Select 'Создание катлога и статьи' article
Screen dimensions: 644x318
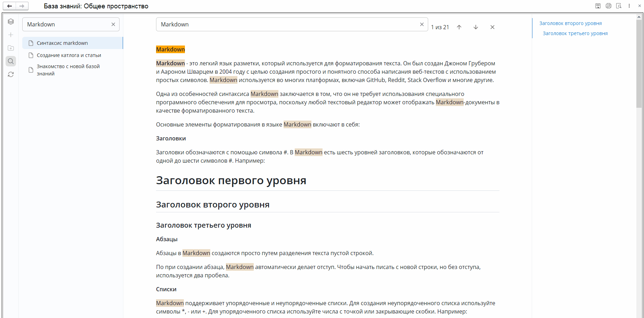coord(68,55)
